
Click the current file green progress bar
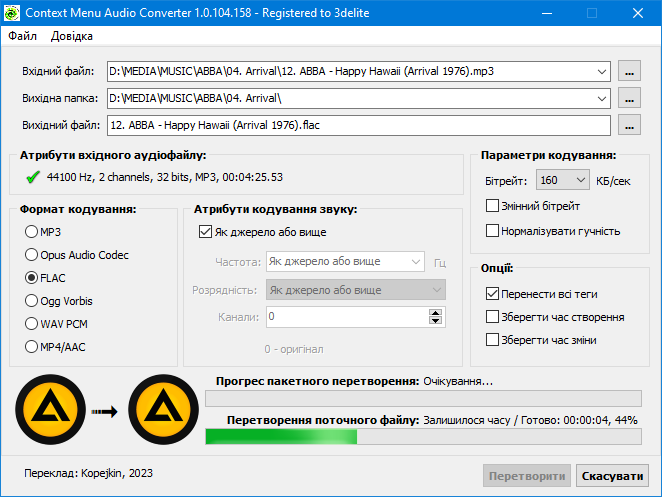423,437
